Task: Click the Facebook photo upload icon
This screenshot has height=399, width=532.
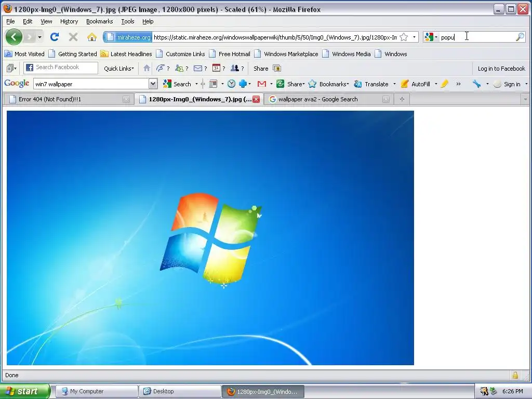Action: [277, 68]
